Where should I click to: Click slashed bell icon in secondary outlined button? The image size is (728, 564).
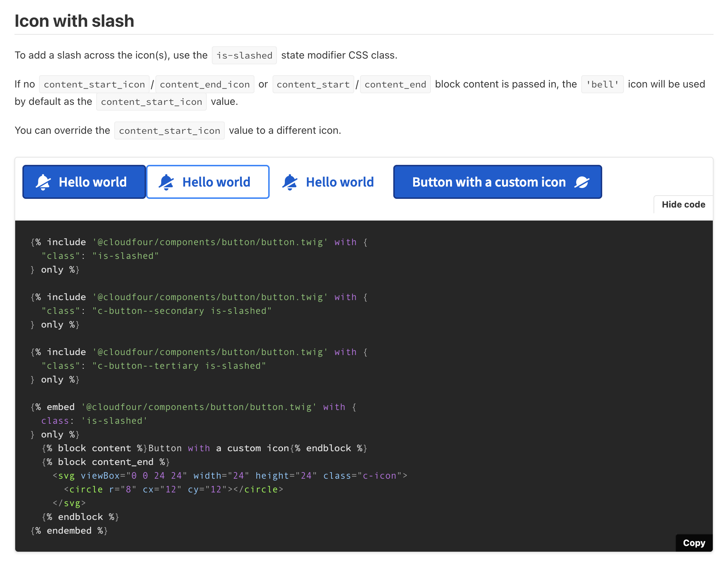[167, 182]
